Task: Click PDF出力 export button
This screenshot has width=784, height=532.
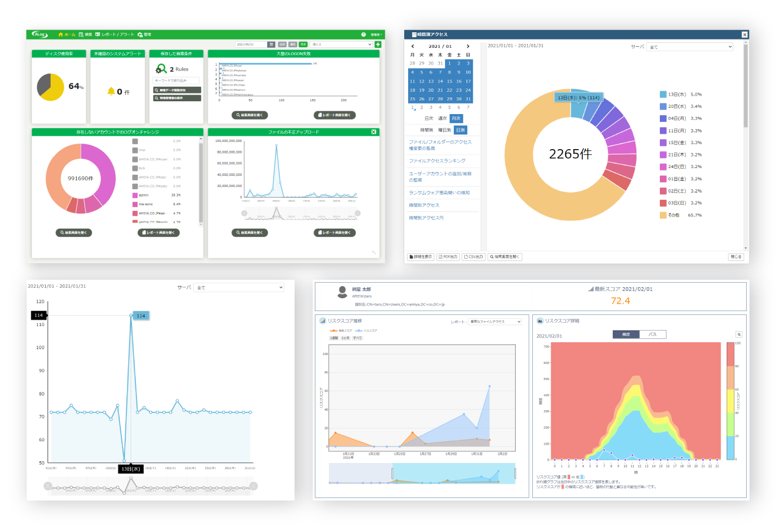Action: click(448, 257)
